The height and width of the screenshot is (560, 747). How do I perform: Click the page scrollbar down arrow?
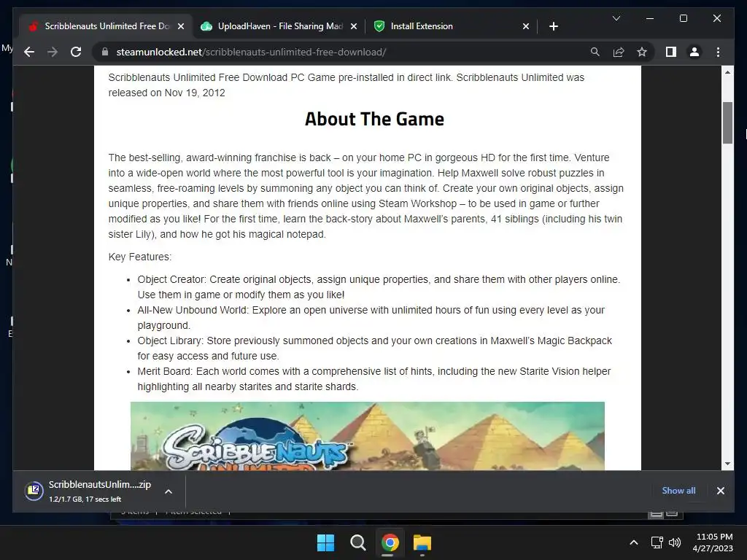[x=727, y=463]
